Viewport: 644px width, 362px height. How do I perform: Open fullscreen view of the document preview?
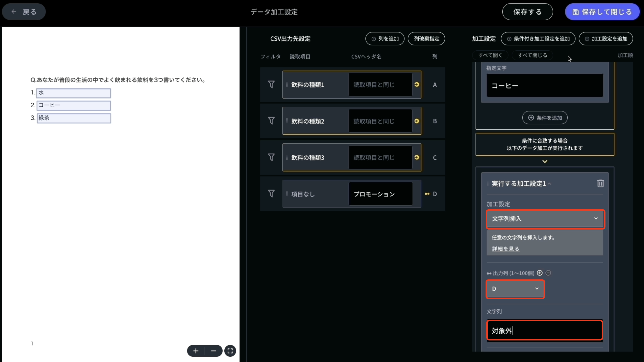[230, 351]
